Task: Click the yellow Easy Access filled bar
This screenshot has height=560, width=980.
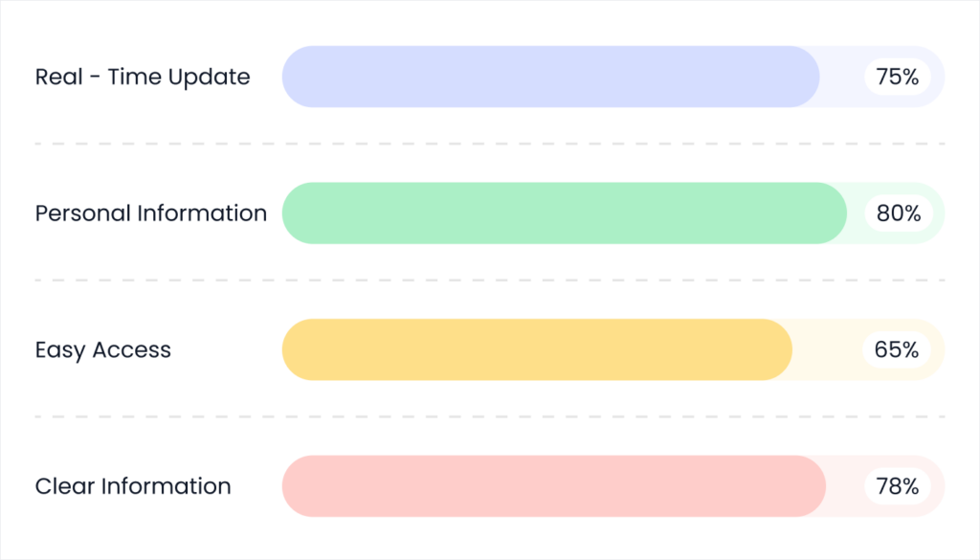Action: (x=537, y=349)
